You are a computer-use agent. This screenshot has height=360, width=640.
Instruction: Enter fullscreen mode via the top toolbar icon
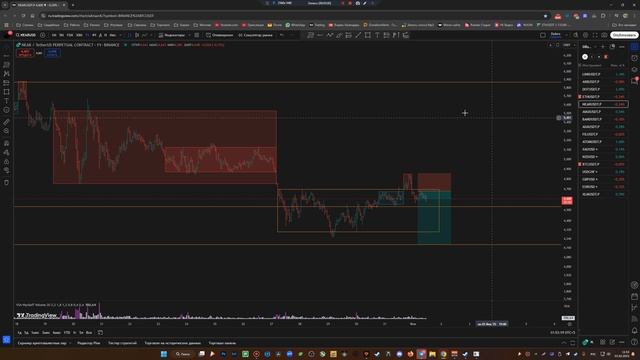click(595, 35)
